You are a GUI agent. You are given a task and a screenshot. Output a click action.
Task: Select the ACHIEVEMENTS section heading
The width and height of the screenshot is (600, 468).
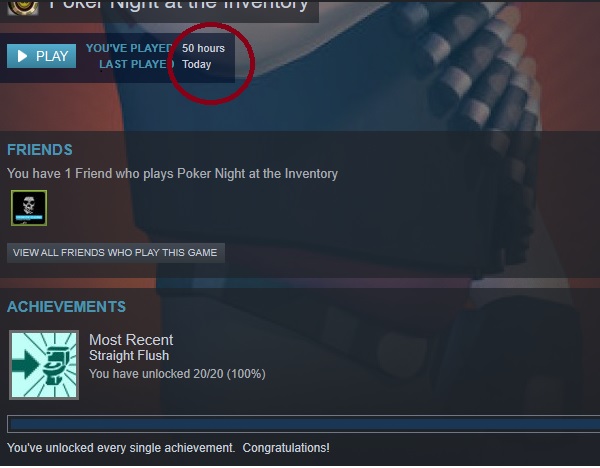(67, 307)
